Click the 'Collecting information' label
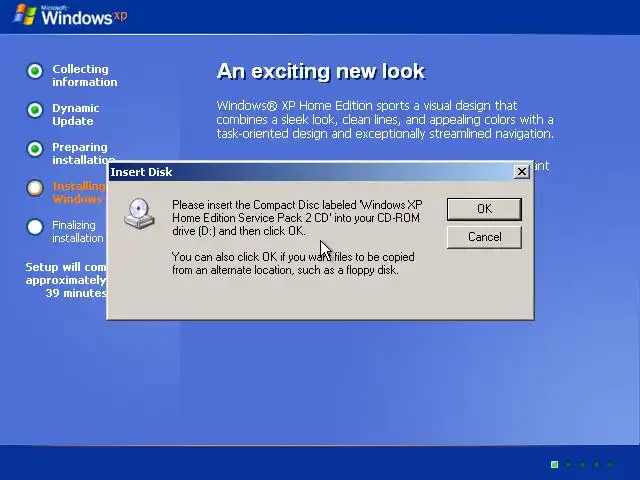The image size is (640, 480). click(84, 76)
